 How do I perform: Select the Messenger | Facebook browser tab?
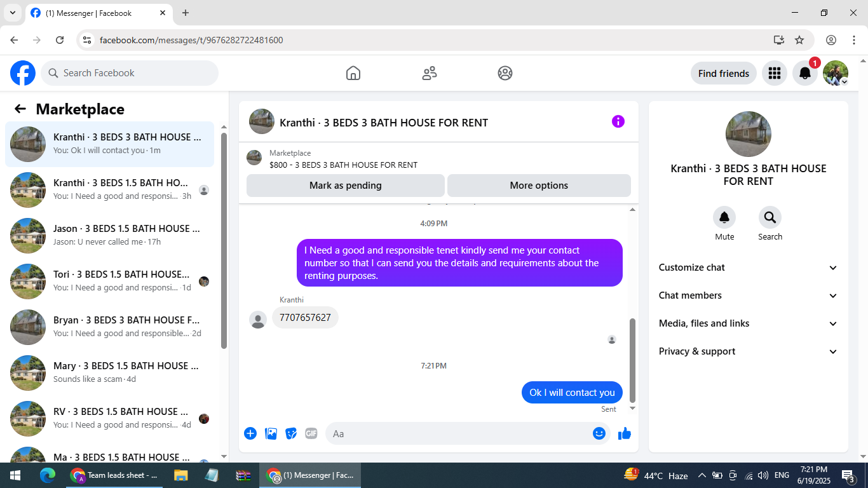99,13
